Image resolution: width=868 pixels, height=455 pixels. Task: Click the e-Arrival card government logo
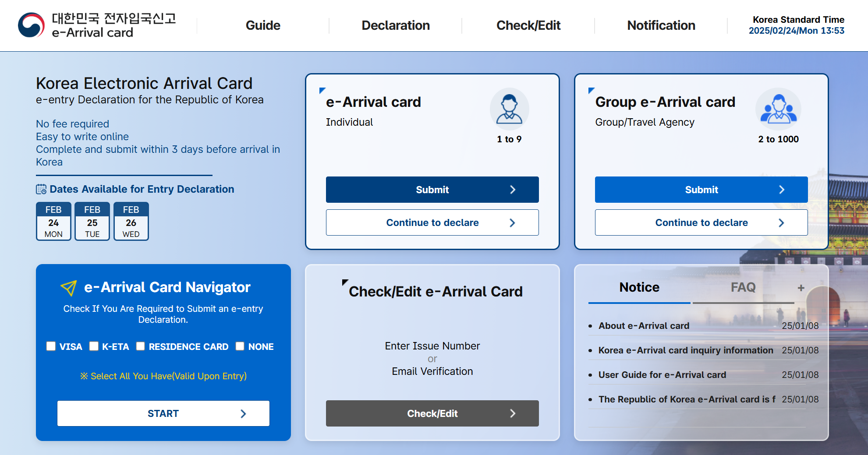coord(30,24)
